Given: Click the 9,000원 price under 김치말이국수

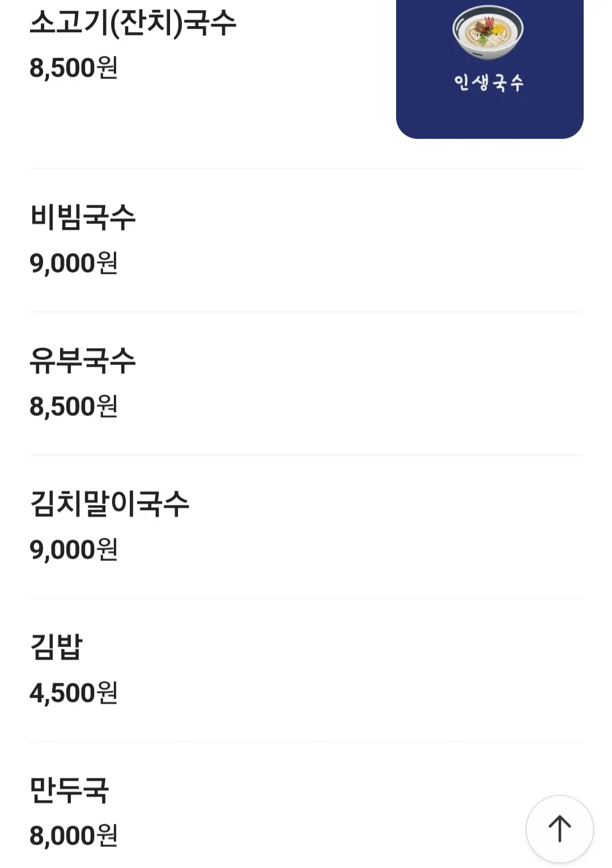Looking at the screenshot, I should click(x=74, y=550).
